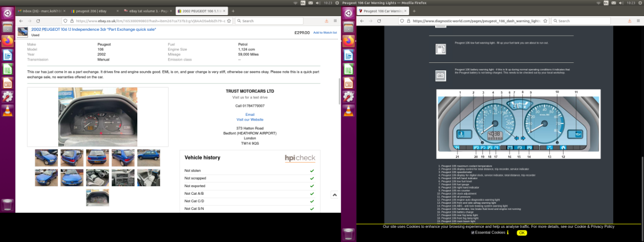Click the low fuel warning light icon
This screenshot has width=644, height=242.
pos(441,49)
